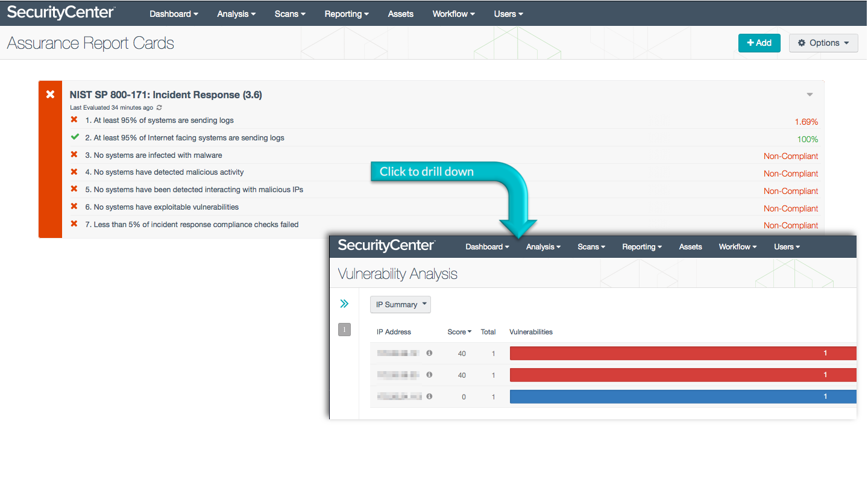868x494 pixels.
Task: Click the Add button
Action: point(759,43)
